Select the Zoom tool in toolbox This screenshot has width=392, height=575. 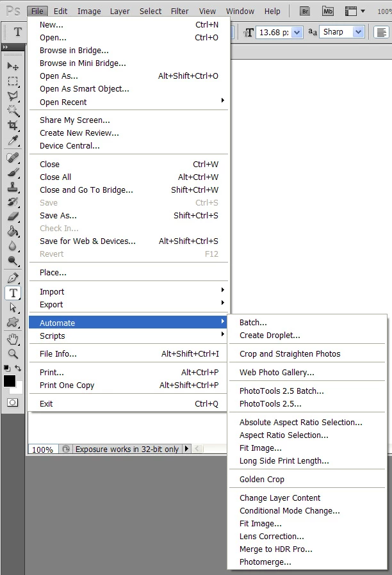click(13, 354)
